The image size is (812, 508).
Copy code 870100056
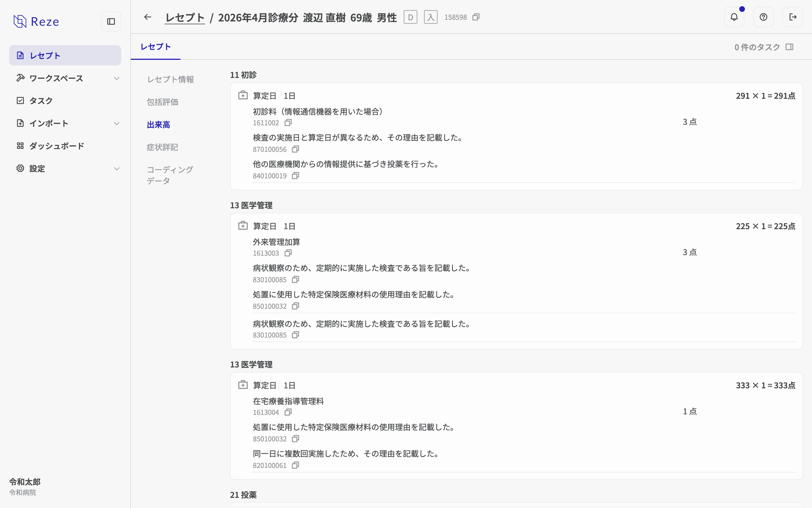[x=295, y=149]
